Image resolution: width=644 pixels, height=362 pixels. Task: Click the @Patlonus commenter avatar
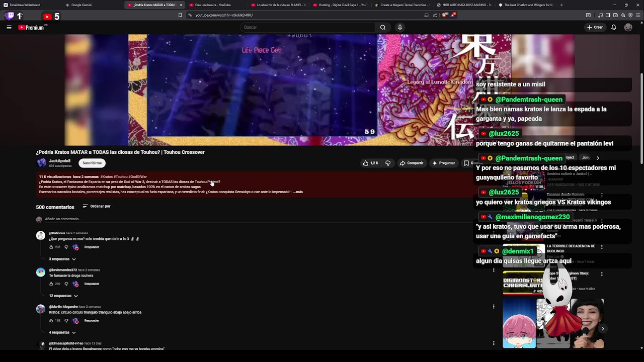[x=41, y=235]
